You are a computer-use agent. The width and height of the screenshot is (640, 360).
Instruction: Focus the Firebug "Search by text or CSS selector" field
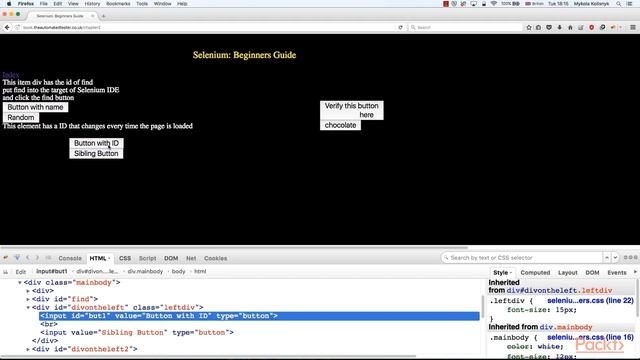tap(522, 258)
